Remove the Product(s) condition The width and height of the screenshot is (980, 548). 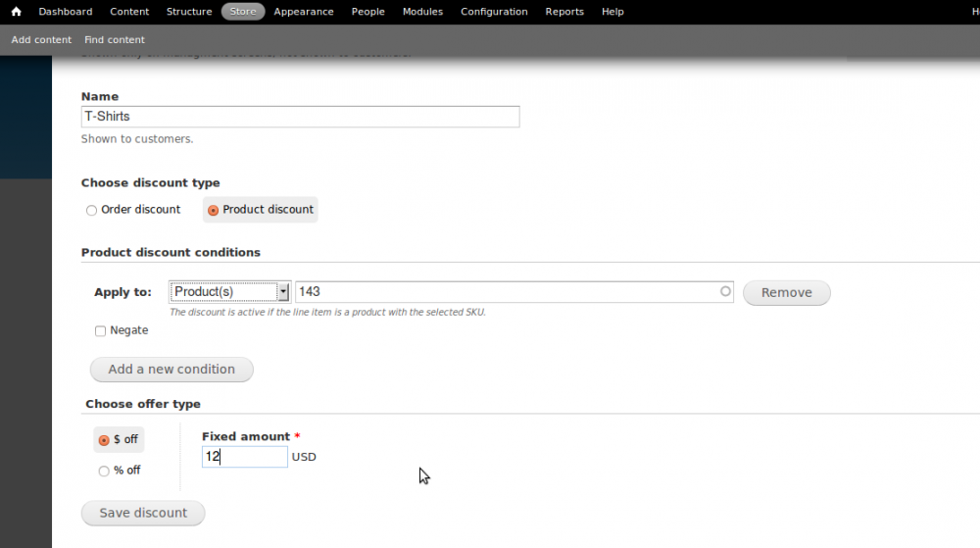coord(786,292)
